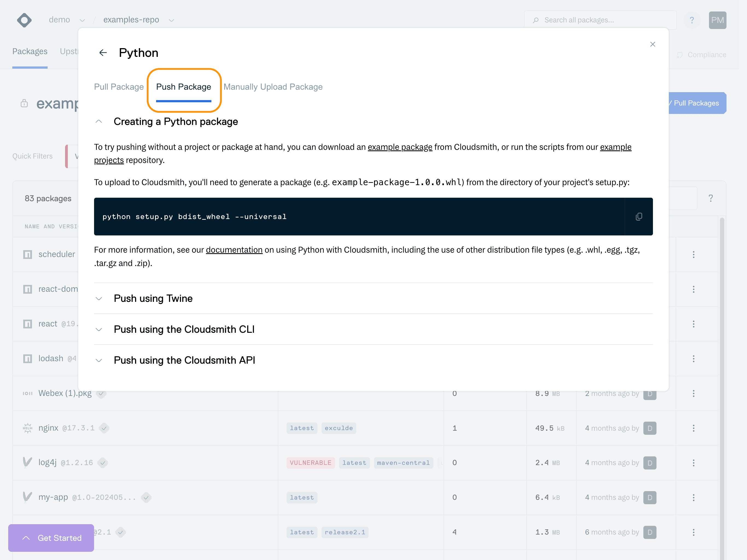Open the options menu for the log4j row
This screenshot has width=747, height=560.
point(693,463)
